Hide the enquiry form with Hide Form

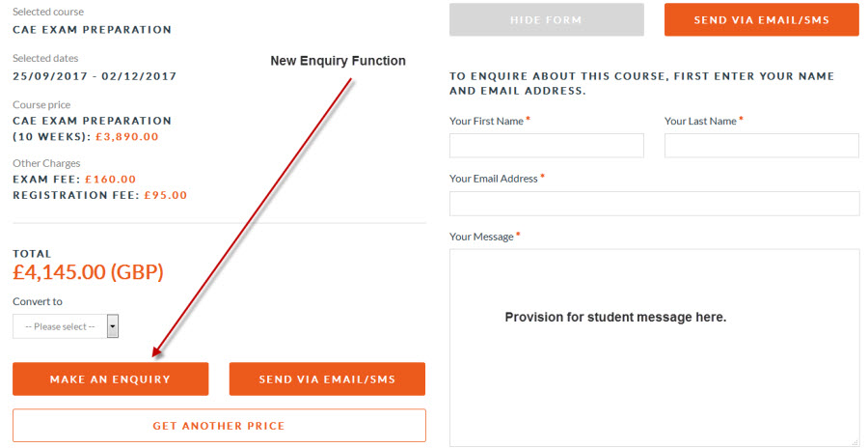(547, 19)
